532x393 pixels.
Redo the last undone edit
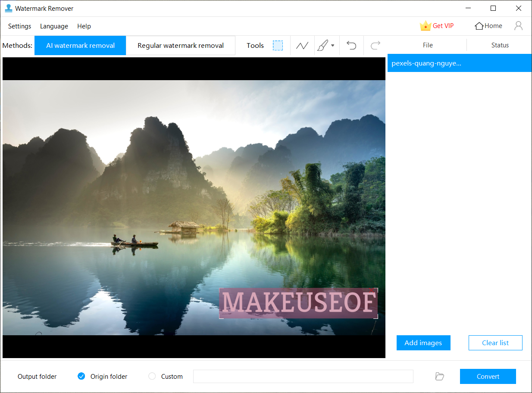point(375,45)
